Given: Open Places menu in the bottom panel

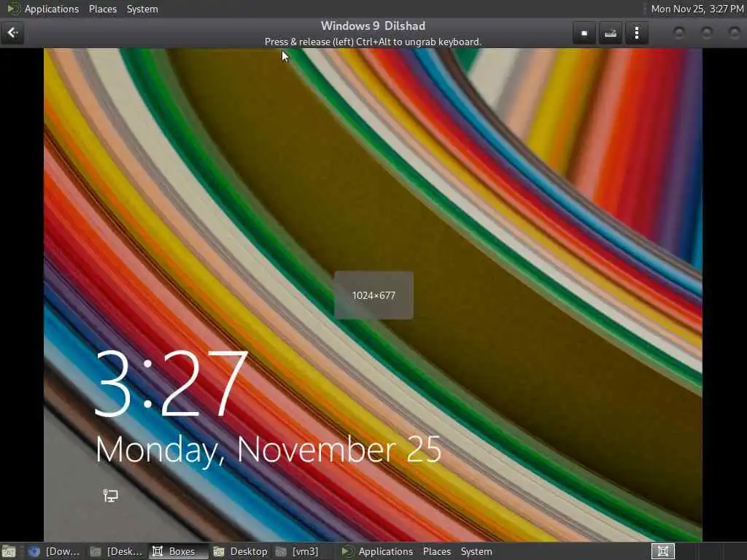Looking at the screenshot, I should pos(436,551).
